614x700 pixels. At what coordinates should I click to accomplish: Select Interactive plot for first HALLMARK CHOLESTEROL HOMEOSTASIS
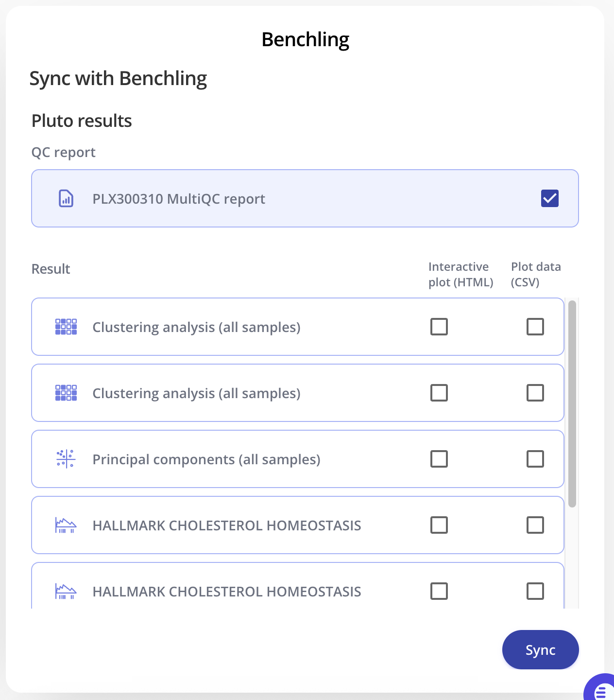[x=439, y=525]
